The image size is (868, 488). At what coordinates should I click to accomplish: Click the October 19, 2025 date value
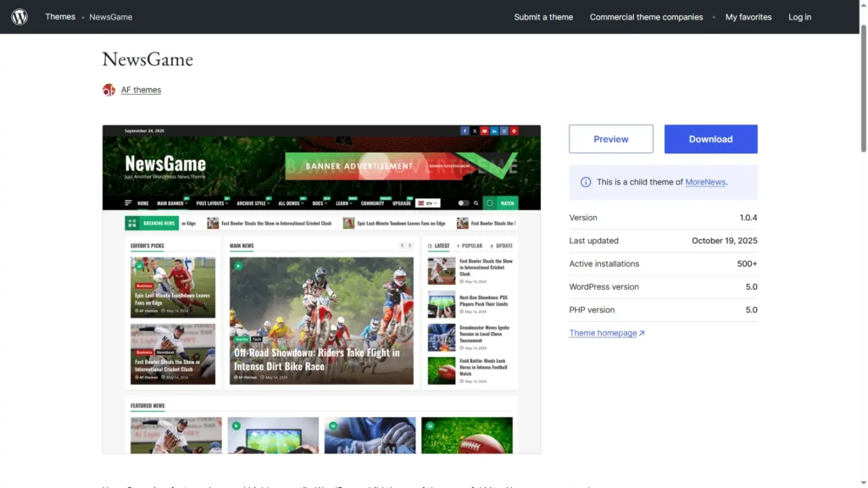click(x=724, y=241)
